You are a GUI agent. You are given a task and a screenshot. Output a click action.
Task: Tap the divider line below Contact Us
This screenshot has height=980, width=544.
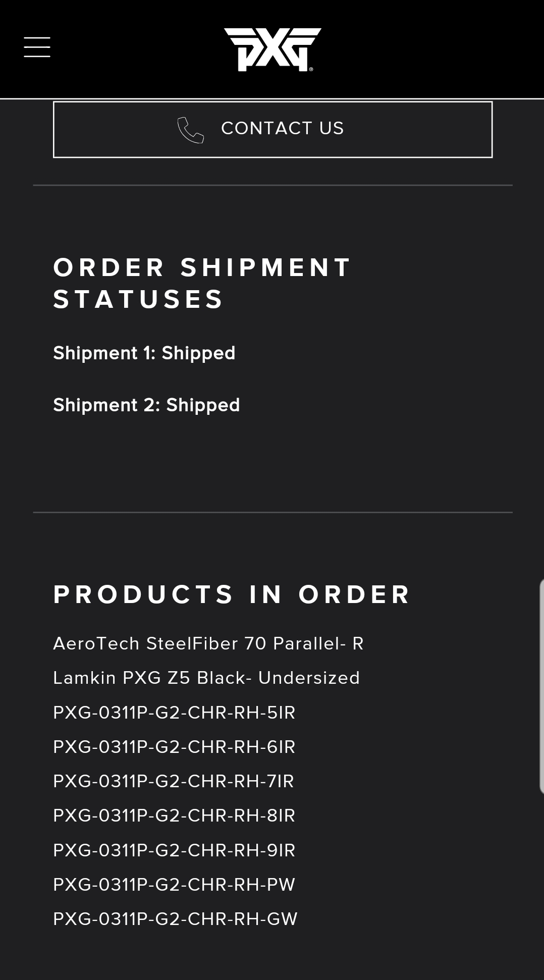(x=273, y=185)
